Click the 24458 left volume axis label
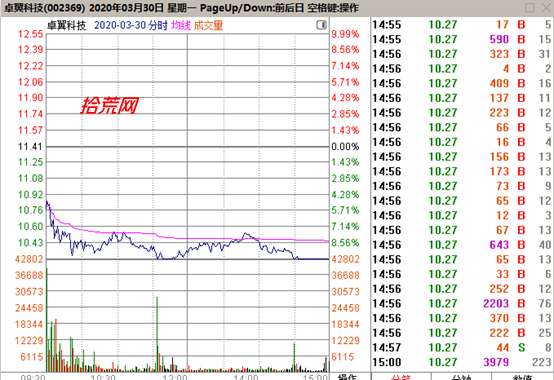Screen dimensions: 554x380 [29, 308]
